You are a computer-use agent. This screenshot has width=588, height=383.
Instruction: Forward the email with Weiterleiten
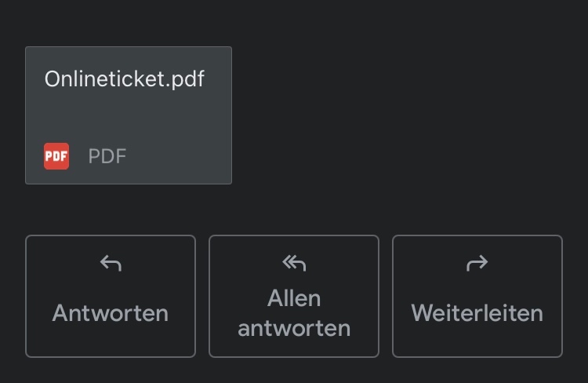click(x=477, y=296)
